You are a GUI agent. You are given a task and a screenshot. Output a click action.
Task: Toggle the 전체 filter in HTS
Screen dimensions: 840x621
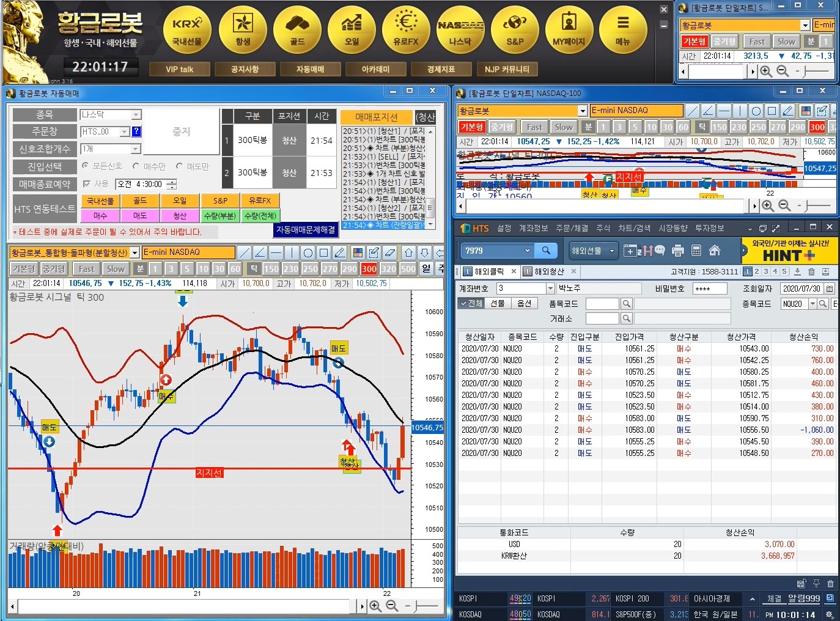[471, 303]
